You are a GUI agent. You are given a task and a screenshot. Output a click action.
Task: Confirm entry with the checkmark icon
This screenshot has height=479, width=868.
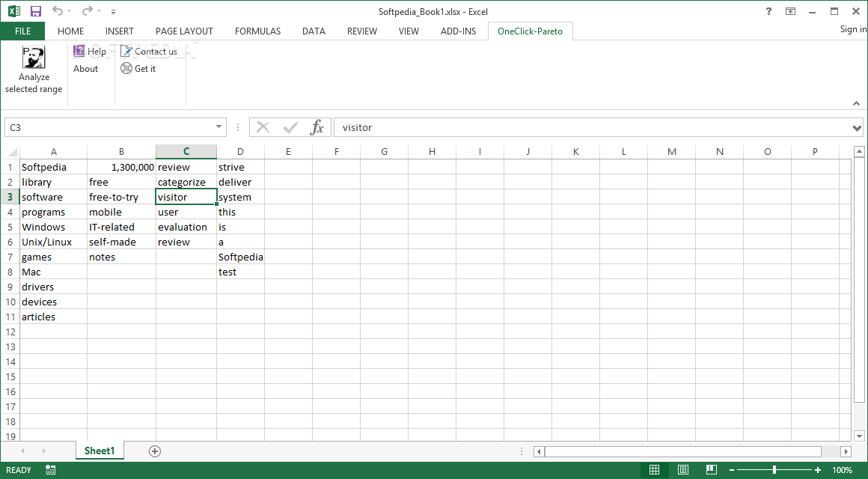coord(290,127)
